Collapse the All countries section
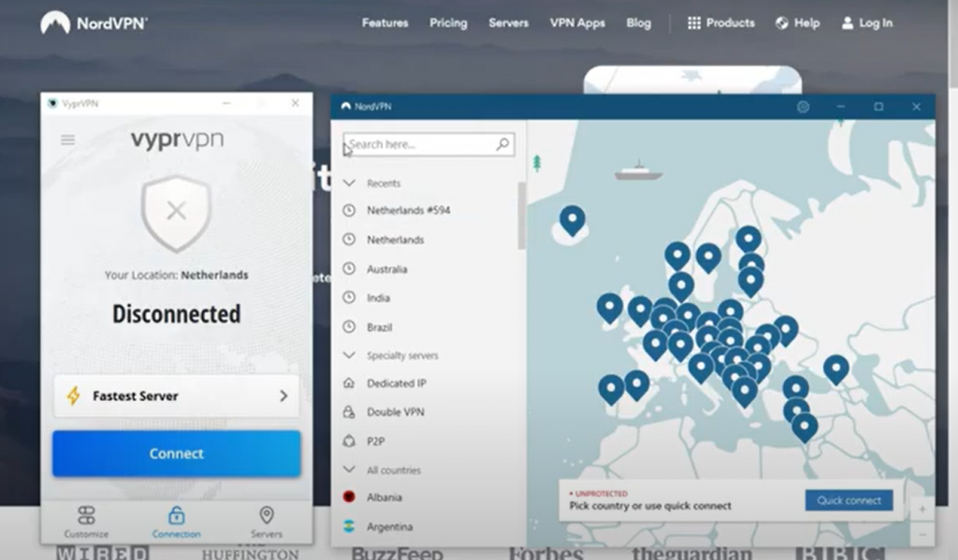This screenshot has width=958, height=560. (350, 469)
